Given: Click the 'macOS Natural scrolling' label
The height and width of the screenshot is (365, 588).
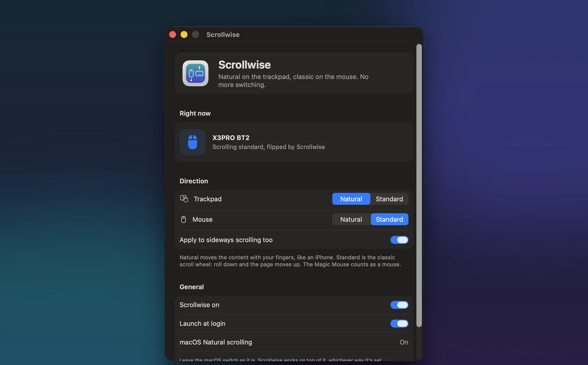Looking at the screenshot, I should 216,342.
